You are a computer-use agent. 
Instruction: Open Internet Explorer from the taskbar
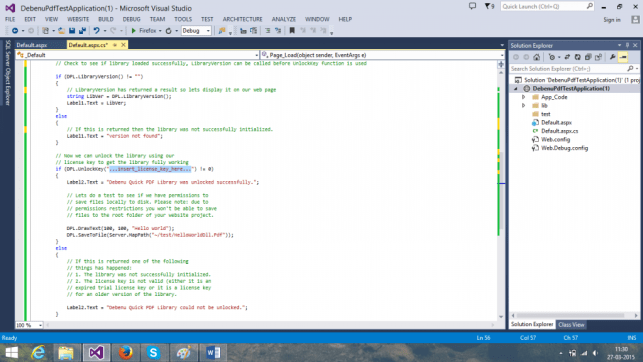tap(38, 353)
